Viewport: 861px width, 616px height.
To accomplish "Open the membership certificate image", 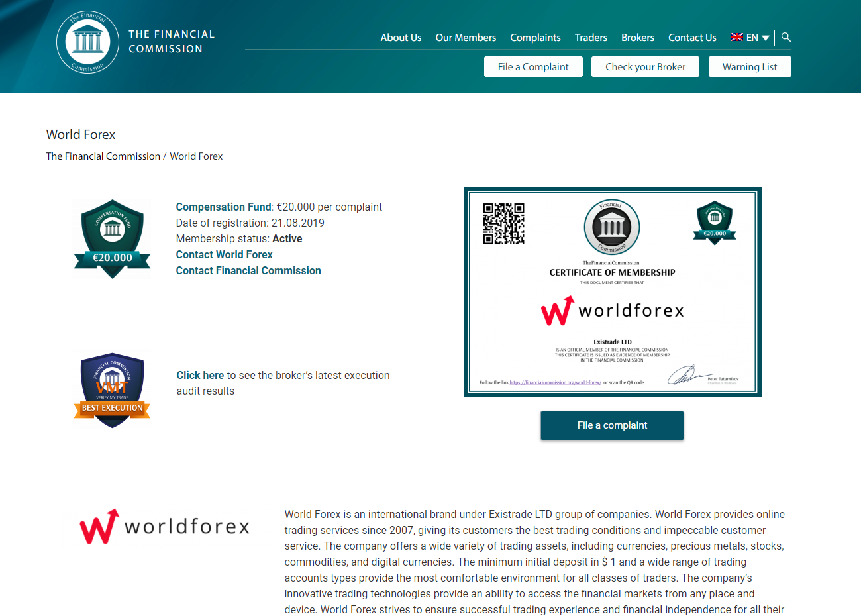I will pyautogui.click(x=613, y=293).
